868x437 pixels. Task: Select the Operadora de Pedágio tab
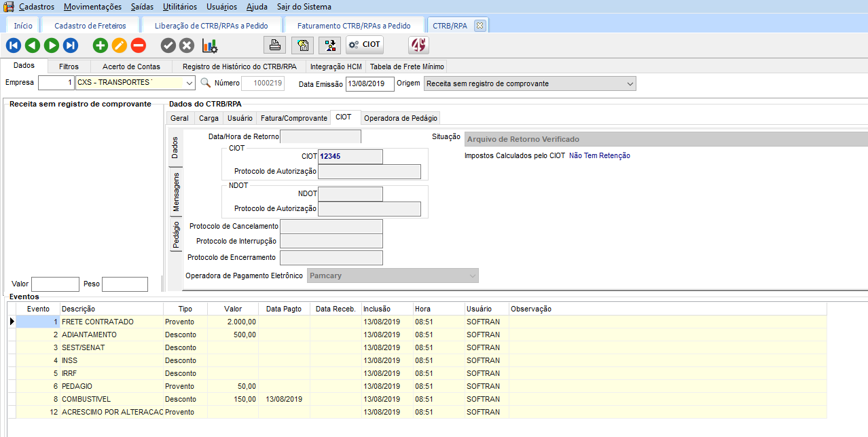tap(401, 118)
